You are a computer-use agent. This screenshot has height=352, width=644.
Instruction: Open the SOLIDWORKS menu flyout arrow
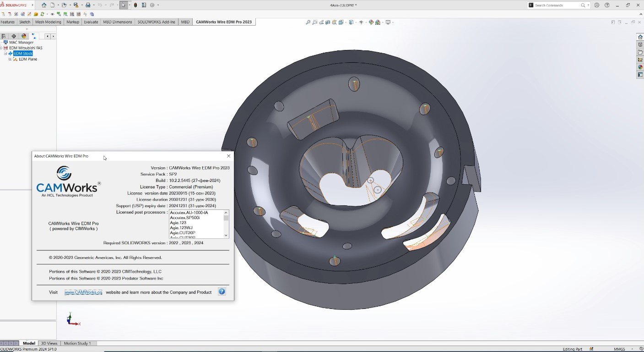point(32,5)
